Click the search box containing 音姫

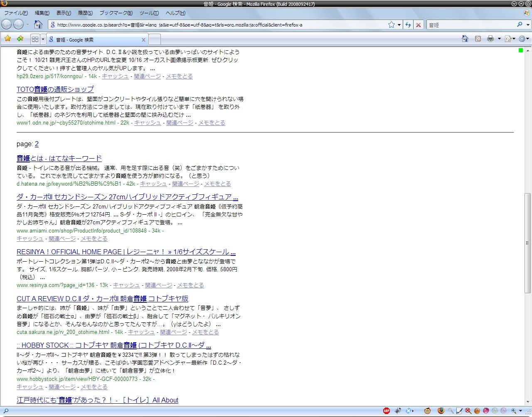[472, 25]
